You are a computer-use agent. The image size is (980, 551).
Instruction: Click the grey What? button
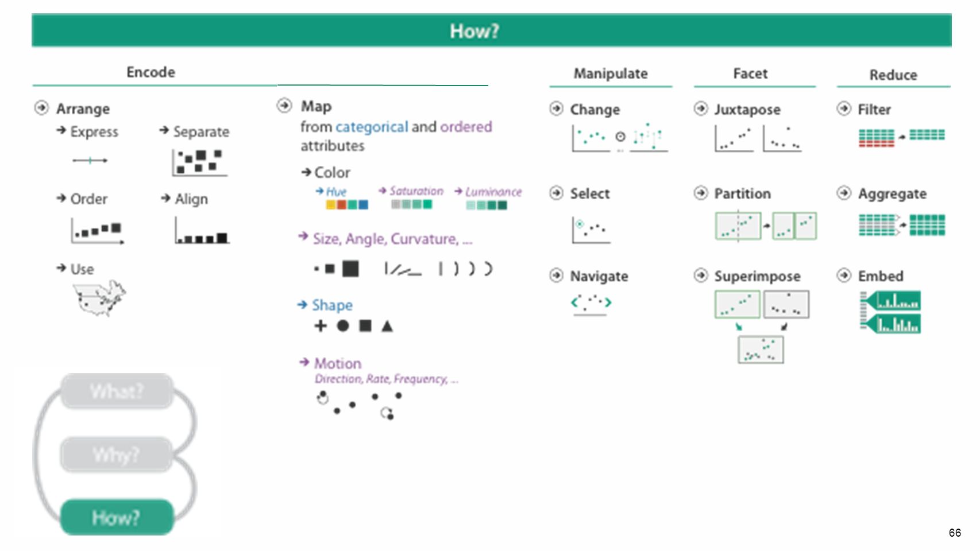tap(117, 391)
